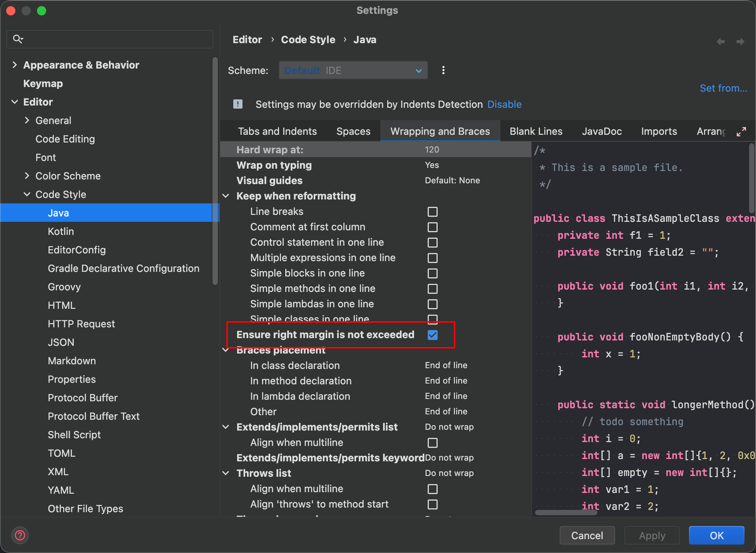Click the Disable indents detection link
The height and width of the screenshot is (553, 756).
point(504,104)
